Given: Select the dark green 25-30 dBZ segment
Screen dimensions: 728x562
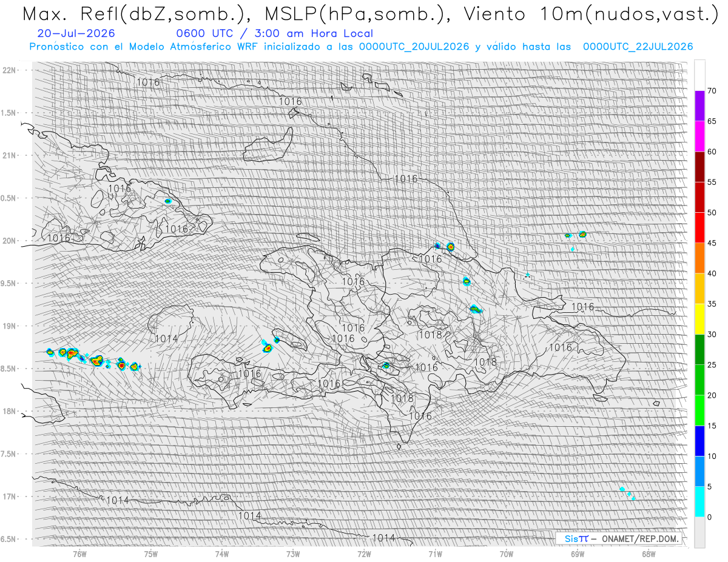Looking at the screenshot, I should click(x=699, y=349).
